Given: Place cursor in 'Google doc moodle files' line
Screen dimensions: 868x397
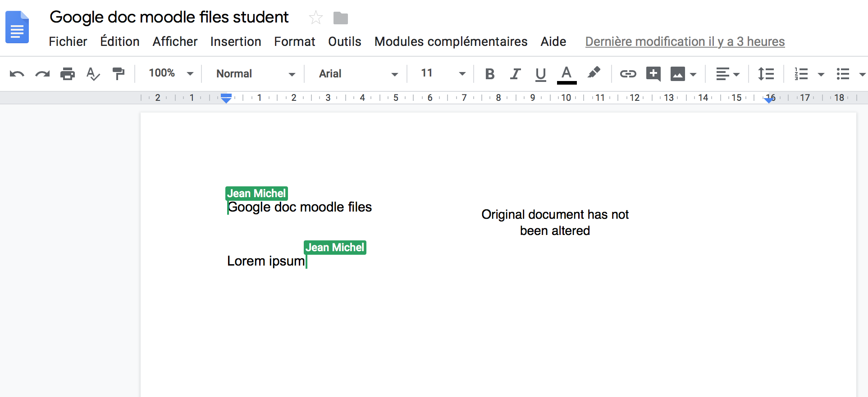Looking at the screenshot, I should click(x=300, y=207).
